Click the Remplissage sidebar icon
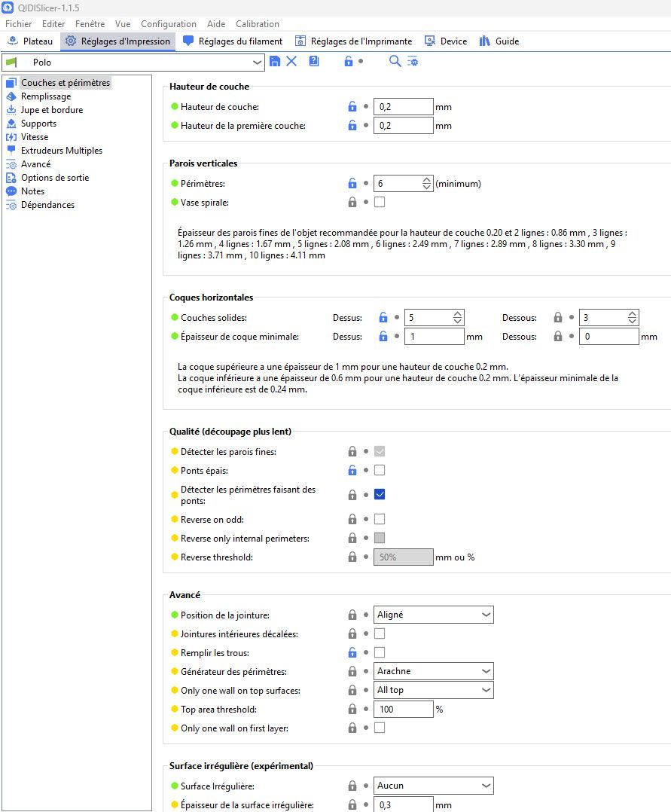Image resolution: width=671 pixels, height=812 pixels. [x=11, y=96]
